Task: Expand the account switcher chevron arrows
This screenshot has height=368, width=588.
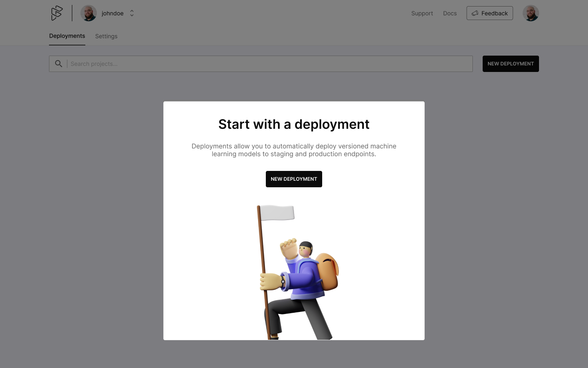Action: [x=132, y=13]
